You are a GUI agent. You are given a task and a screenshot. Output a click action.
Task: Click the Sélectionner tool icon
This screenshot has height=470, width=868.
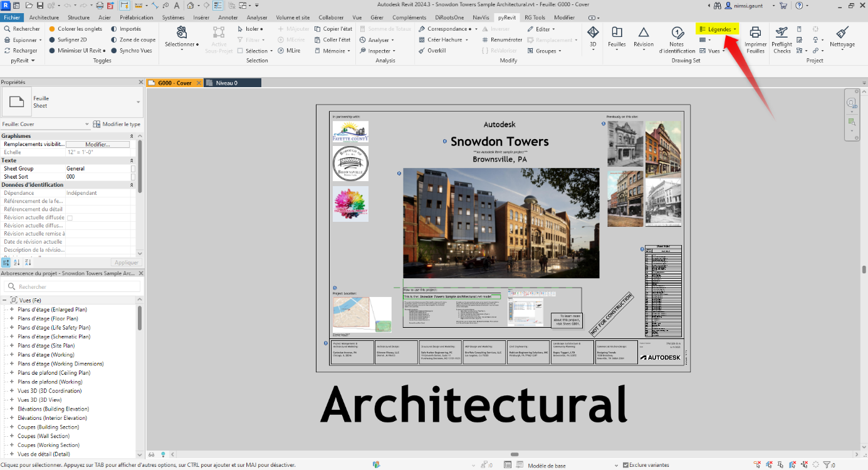coord(181,33)
